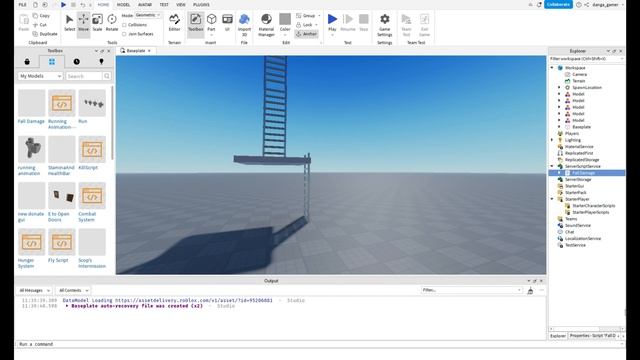Open the Mode Geometric dropdown
This screenshot has height=360, width=640.
click(x=148, y=15)
